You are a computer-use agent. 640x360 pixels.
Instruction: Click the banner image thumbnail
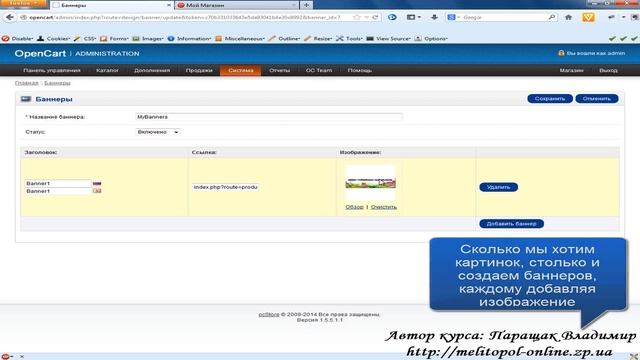370,182
